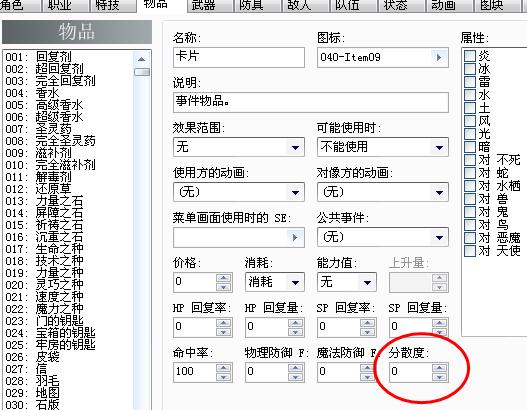
Task: Toggle the 风 attribute checkbox
Action: pyautogui.click(x=470, y=121)
